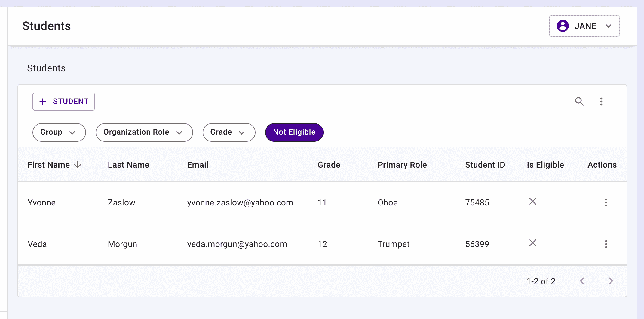Expand the Organization Role filter dropdown

pos(144,132)
